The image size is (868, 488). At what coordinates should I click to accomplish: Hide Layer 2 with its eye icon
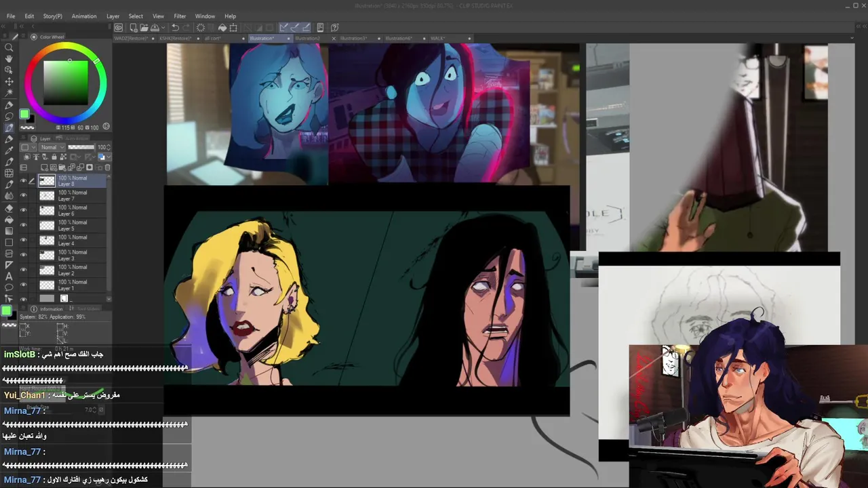(23, 270)
